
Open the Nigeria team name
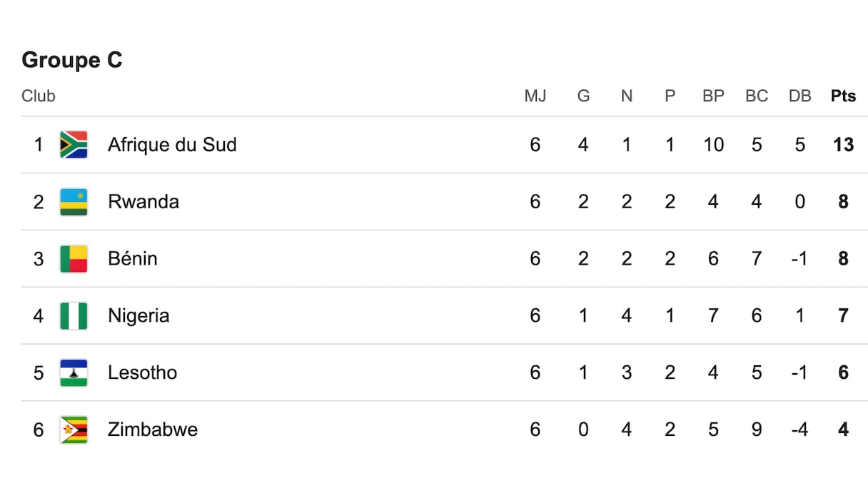[x=138, y=316]
